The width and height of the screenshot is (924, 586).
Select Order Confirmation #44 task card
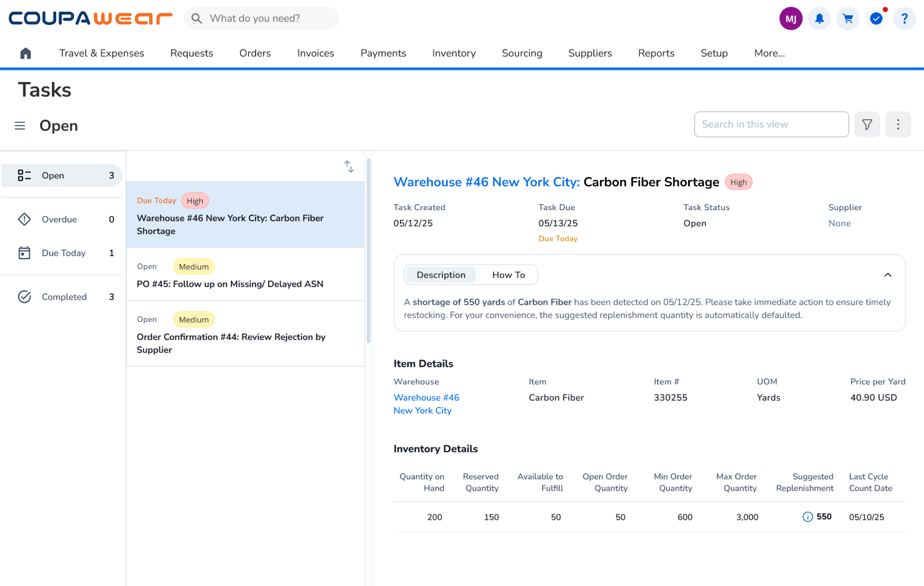pos(246,333)
